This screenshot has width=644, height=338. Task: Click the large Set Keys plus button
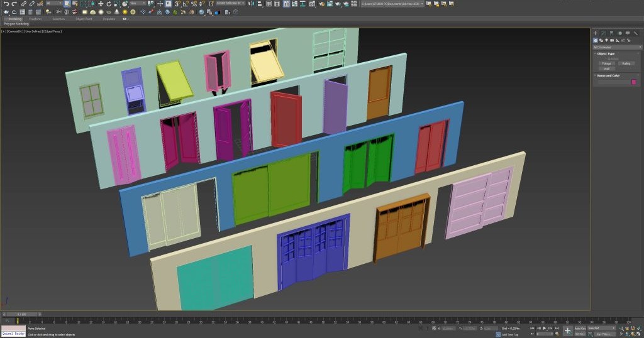(568, 330)
